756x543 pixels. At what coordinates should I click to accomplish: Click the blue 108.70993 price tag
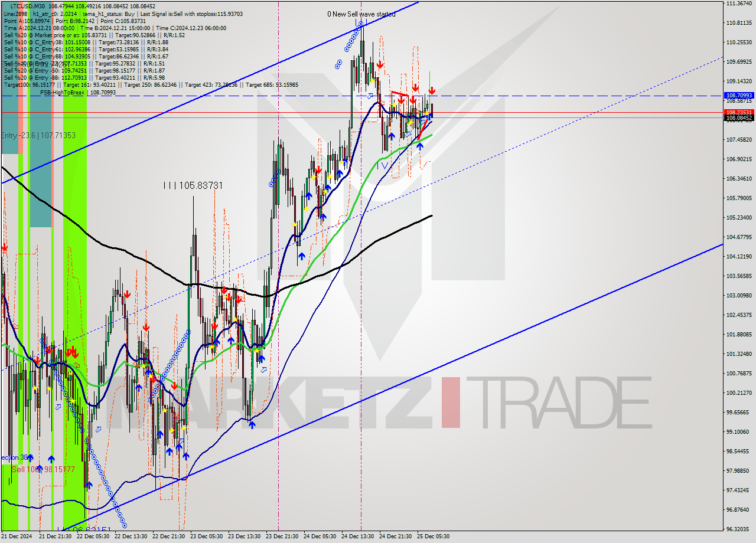pos(739,94)
